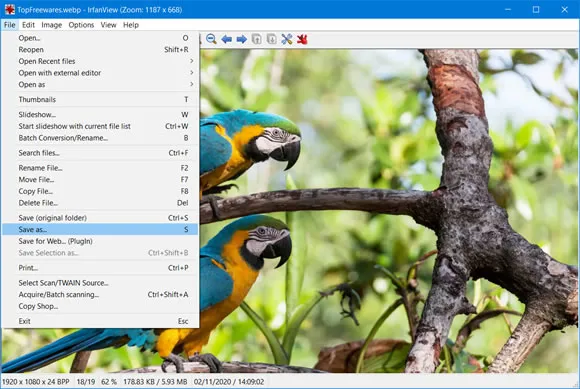580x389 pixels.
Task: Choose the highlighted Save as... entry
Action: pos(100,230)
